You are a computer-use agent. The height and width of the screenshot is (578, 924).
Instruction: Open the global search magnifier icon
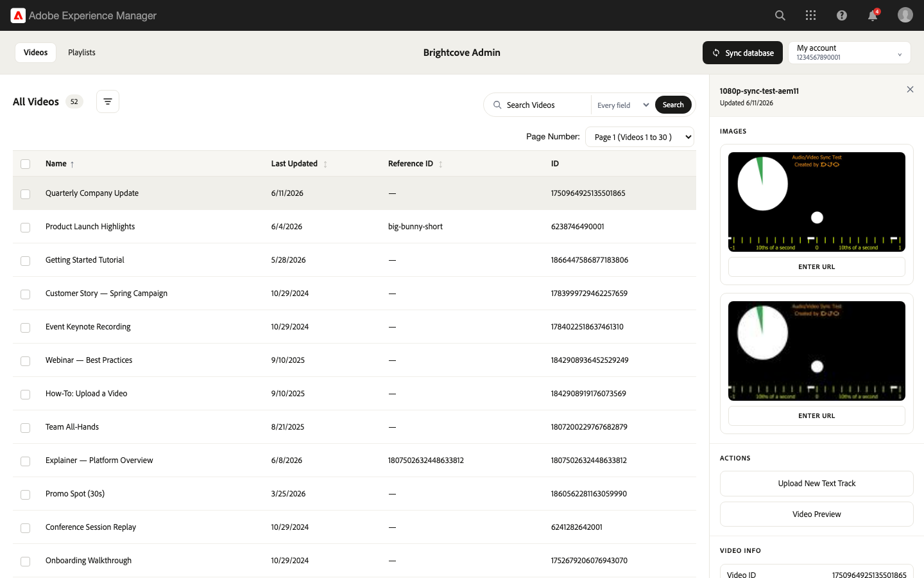coord(780,15)
